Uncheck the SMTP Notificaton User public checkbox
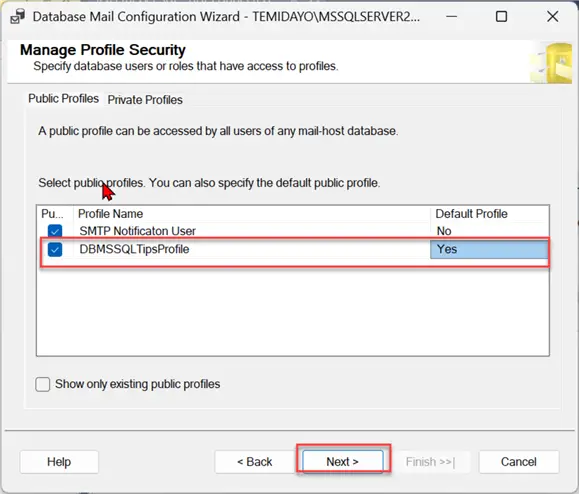The height and width of the screenshot is (494, 579). coord(55,231)
